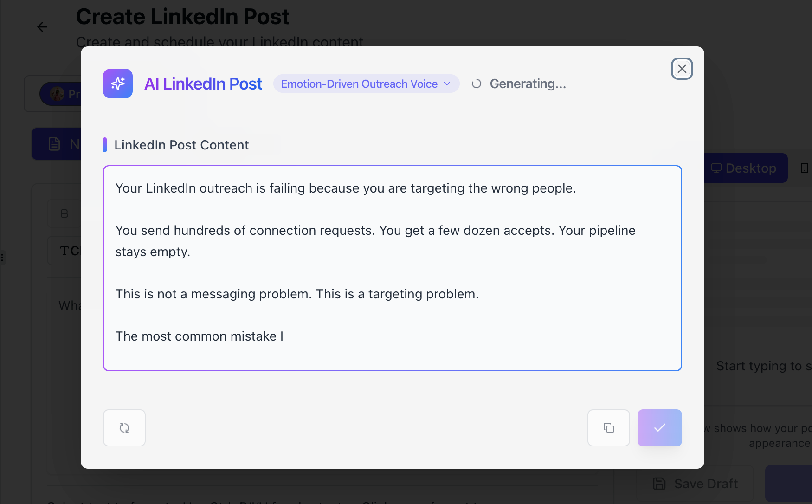Click the AI sparkle logo icon

[118, 84]
